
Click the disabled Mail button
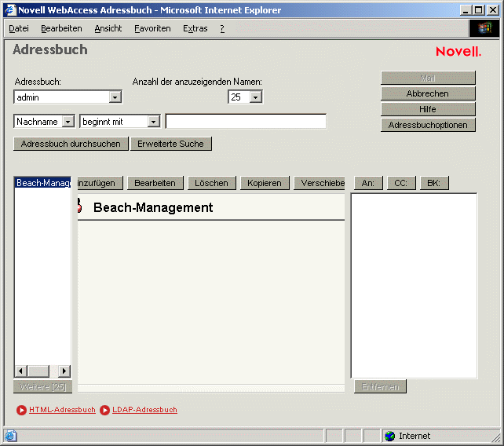tap(428, 78)
